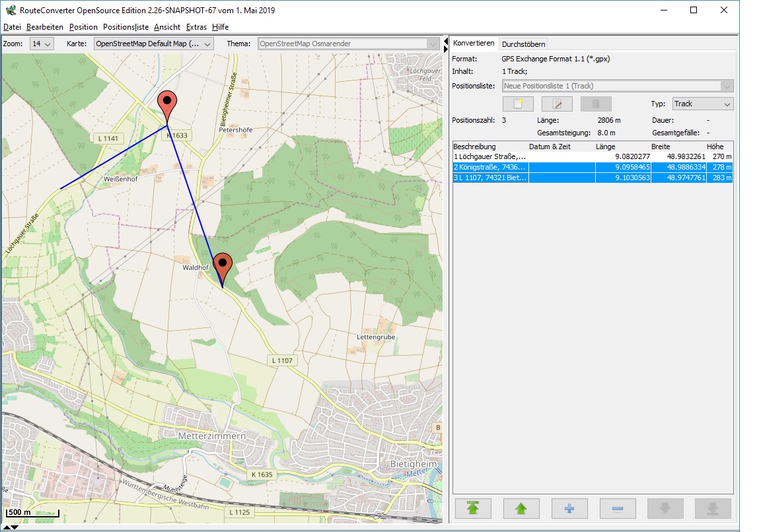Click the new position list icon
Image resolution: width=761 pixels, height=532 pixels.
pos(518,104)
